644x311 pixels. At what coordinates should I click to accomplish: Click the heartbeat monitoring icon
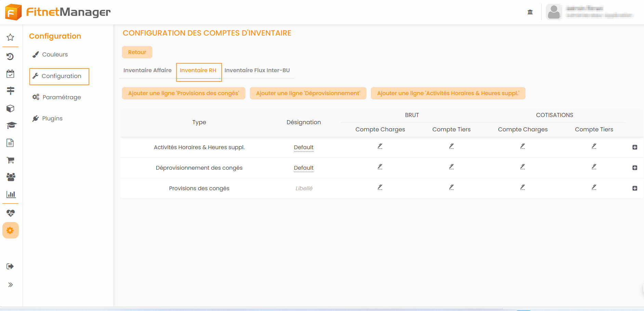point(11,213)
